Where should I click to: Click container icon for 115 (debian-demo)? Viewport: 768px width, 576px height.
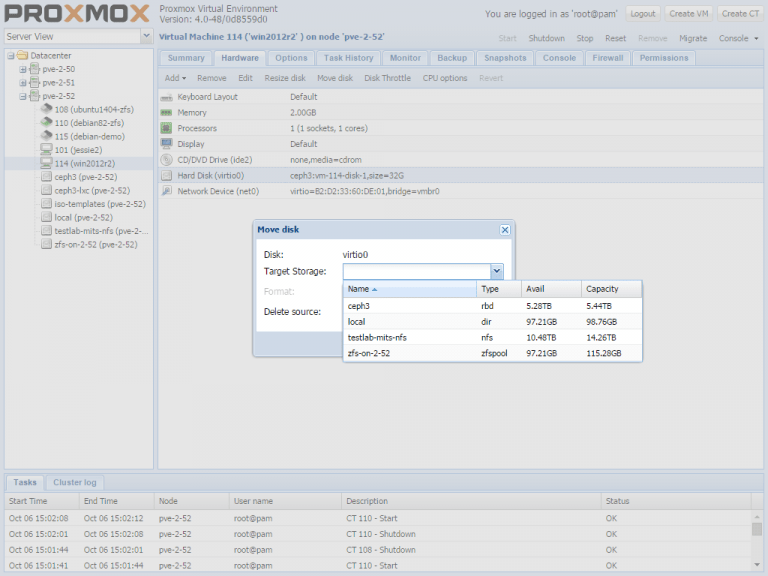click(47, 136)
